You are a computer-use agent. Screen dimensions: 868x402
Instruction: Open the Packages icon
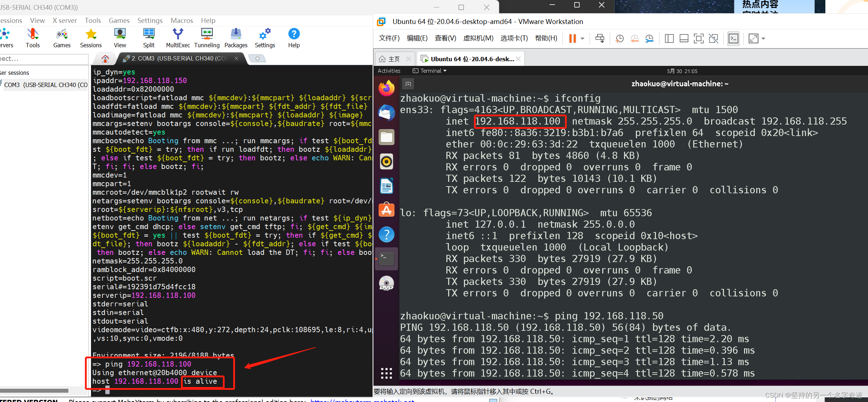tap(236, 38)
